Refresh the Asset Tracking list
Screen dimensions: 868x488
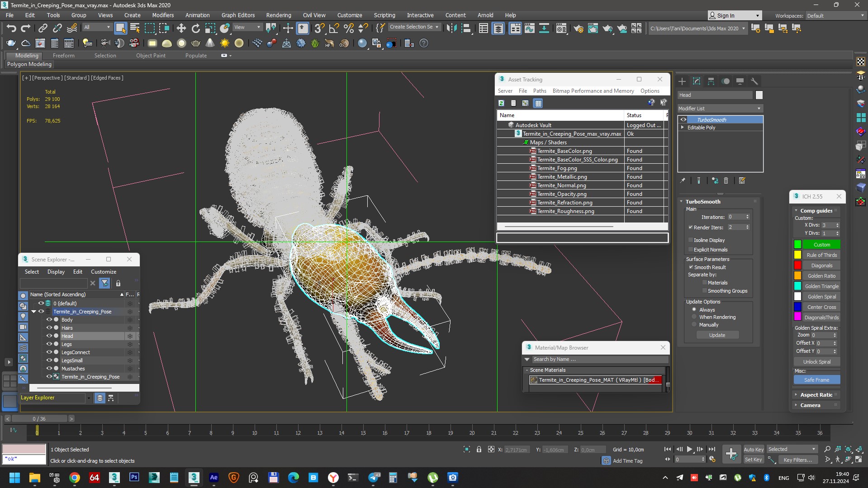point(501,103)
